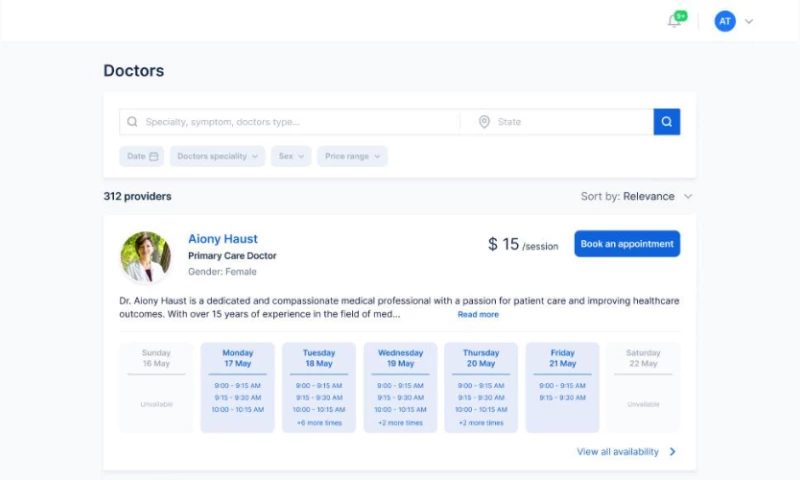
Task: Click Aiony Haust's profile photo
Action: pyautogui.click(x=146, y=257)
